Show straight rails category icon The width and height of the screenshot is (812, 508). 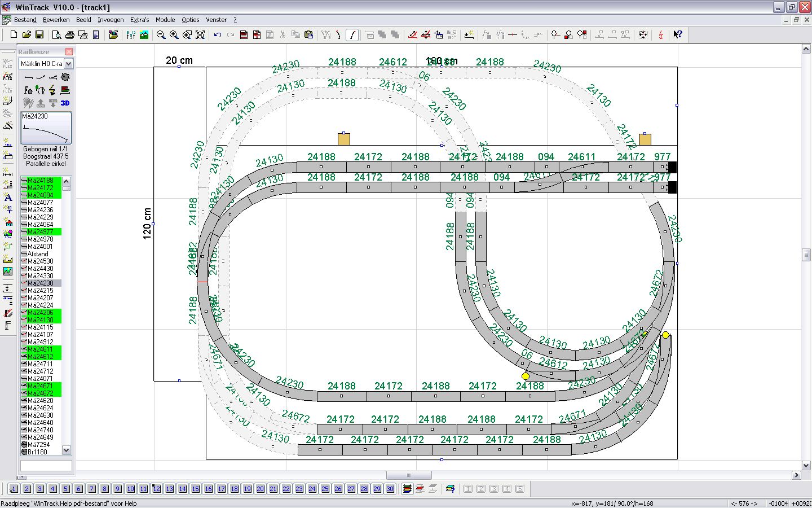[29, 77]
